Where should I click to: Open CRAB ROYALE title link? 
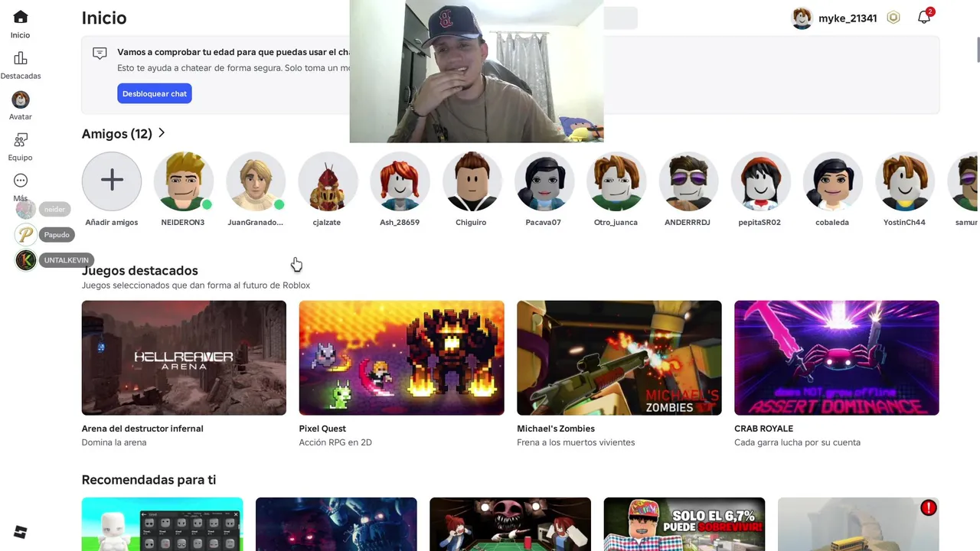[763, 429]
